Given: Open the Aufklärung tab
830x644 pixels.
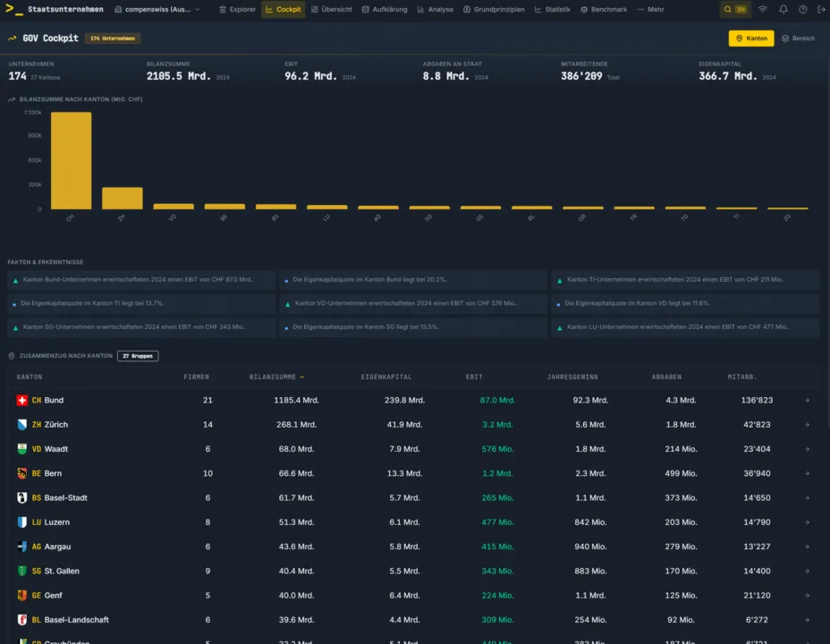Looking at the screenshot, I should click(385, 10).
